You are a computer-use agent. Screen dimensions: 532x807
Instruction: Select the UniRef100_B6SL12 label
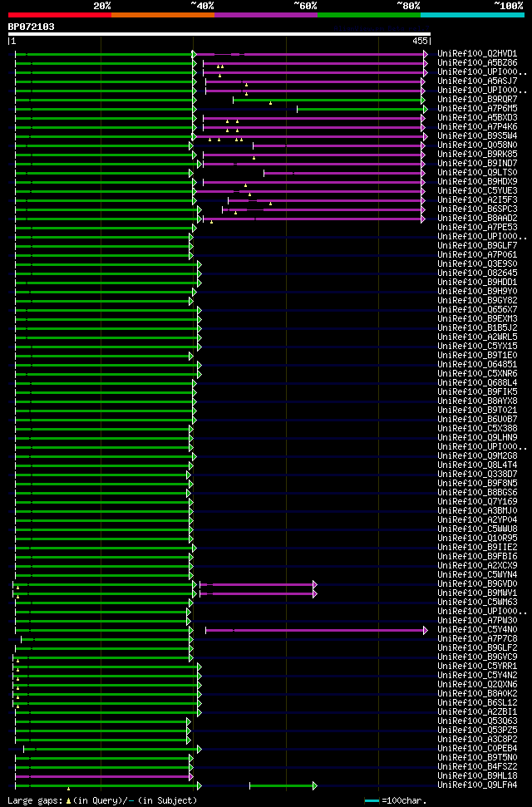click(x=477, y=702)
